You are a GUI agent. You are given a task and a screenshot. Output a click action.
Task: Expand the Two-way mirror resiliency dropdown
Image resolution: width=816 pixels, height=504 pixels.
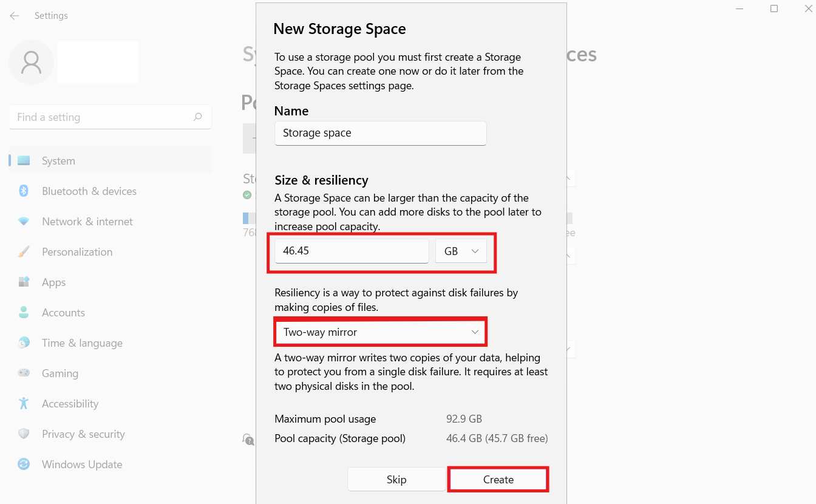[x=381, y=332]
